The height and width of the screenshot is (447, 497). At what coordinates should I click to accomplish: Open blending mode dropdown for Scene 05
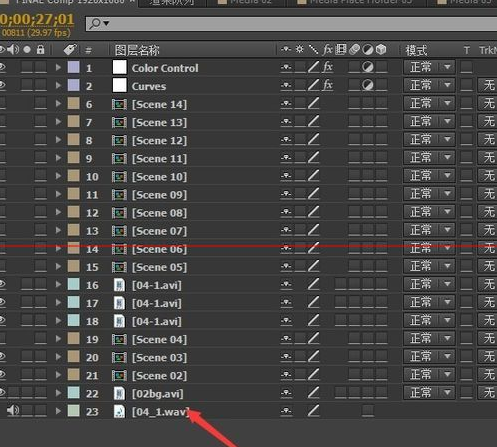coord(429,266)
